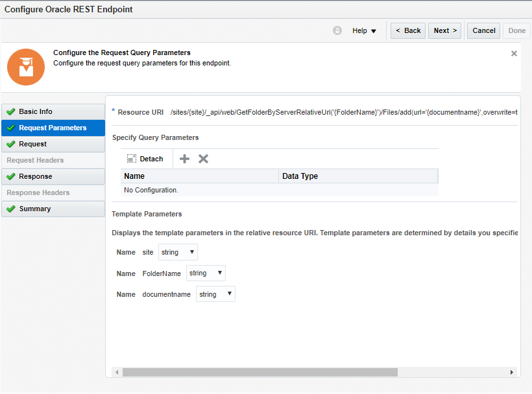This screenshot has width=532, height=394.
Task: Switch to the Request step
Action: [x=53, y=144]
